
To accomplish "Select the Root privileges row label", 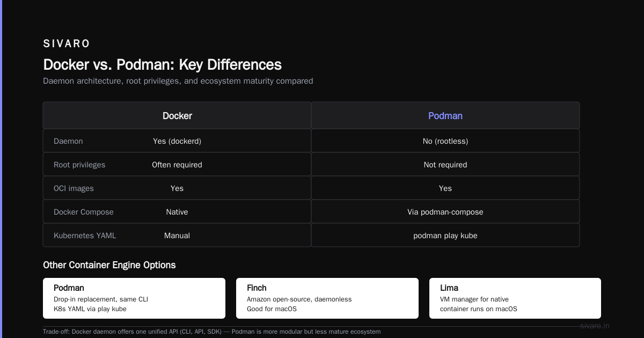I will click(79, 165).
